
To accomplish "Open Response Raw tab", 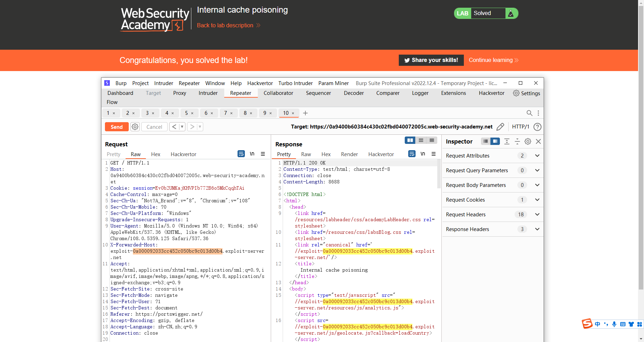I will pyautogui.click(x=306, y=154).
